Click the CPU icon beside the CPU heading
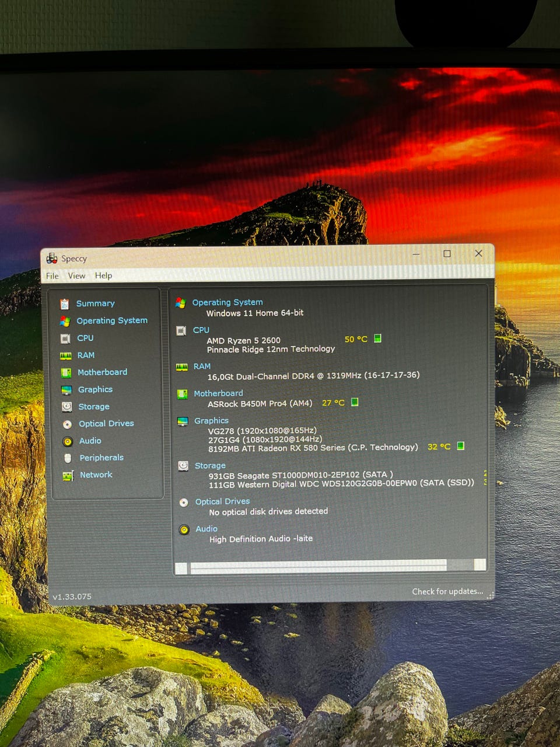This screenshot has height=747, width=560. 181,330
